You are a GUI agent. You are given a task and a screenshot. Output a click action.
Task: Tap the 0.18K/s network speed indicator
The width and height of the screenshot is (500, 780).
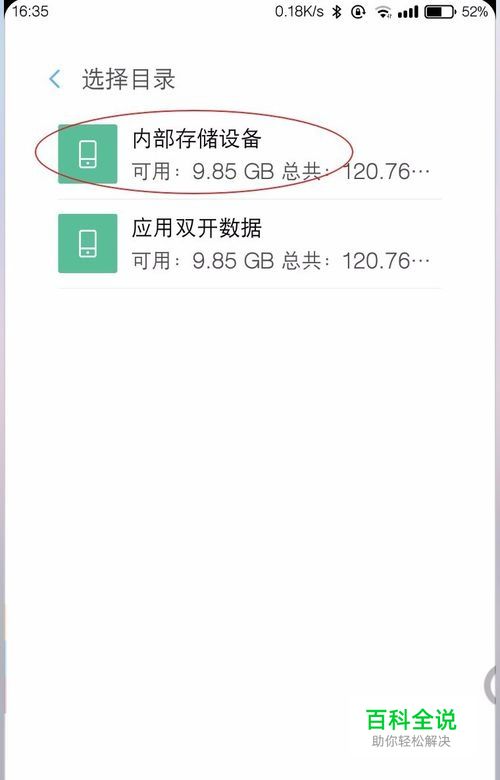click(x=300, y=11)
